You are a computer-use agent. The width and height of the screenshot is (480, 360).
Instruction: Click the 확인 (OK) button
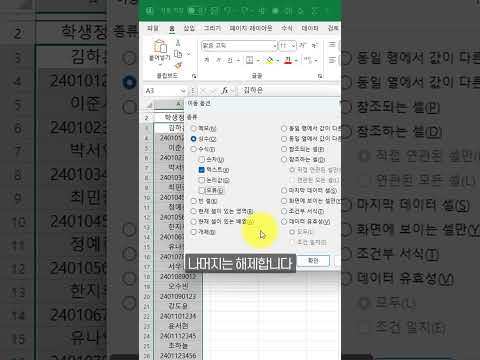(x=313, y=261)
